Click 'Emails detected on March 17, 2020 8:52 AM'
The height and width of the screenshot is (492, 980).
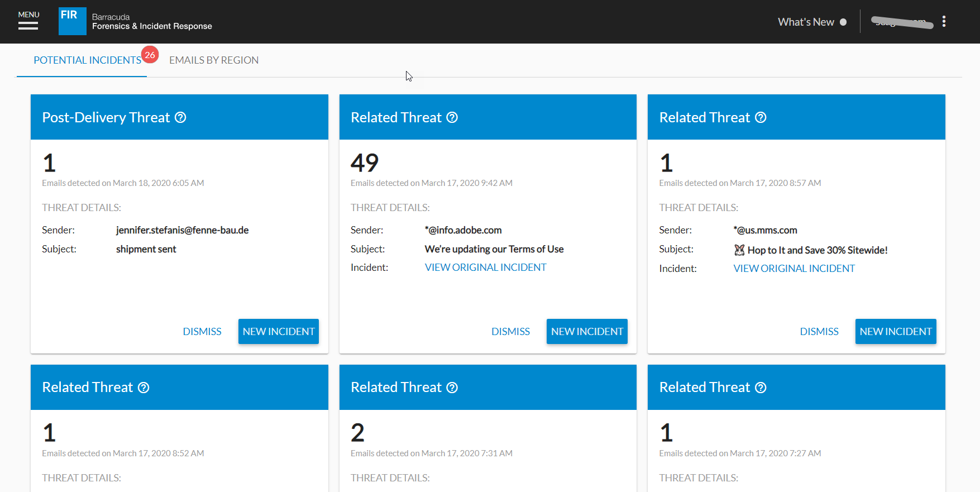pyautogui.click(x=123, y=453)
